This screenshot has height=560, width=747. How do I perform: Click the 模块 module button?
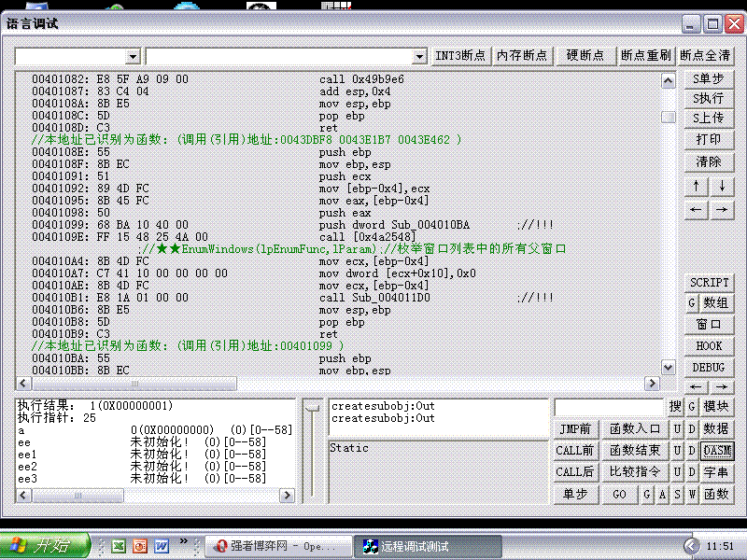(x=716, y=407)
